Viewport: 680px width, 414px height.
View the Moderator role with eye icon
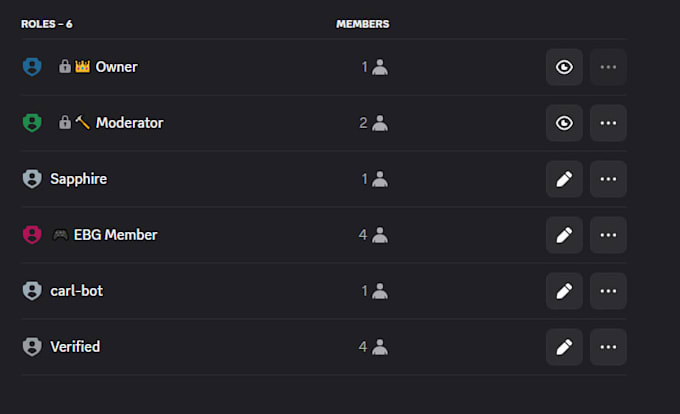point(564,123)
